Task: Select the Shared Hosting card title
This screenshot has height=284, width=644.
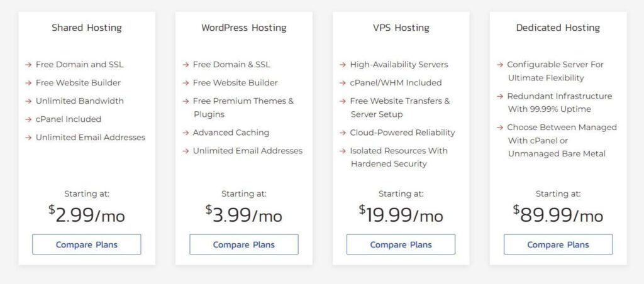Action: pos(87,28)
